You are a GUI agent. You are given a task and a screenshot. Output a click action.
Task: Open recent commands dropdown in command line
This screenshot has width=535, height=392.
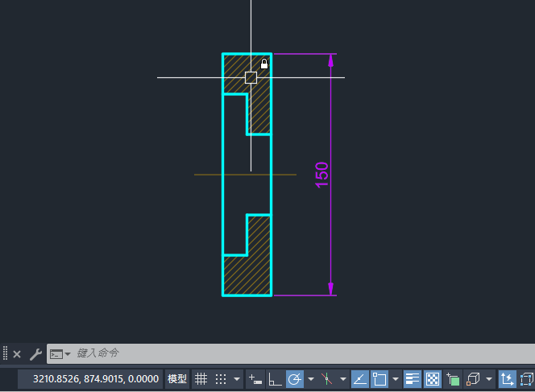[x=68, y=354]
